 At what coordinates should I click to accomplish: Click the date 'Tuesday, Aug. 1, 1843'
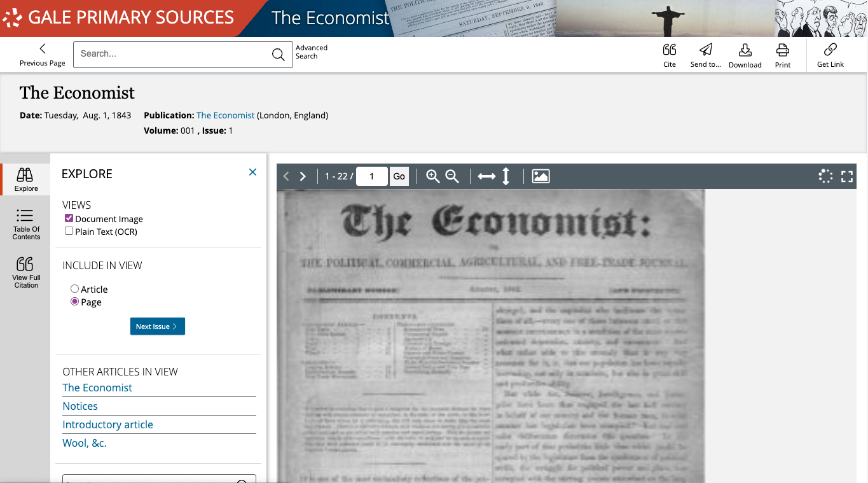point(88,115)
